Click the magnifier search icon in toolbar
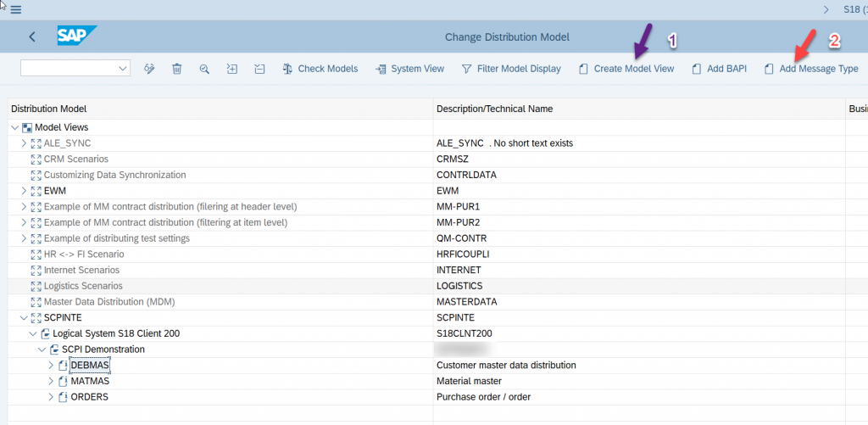Image resolution: width=868 pixels, height=425 pixels. pos(204,69)
